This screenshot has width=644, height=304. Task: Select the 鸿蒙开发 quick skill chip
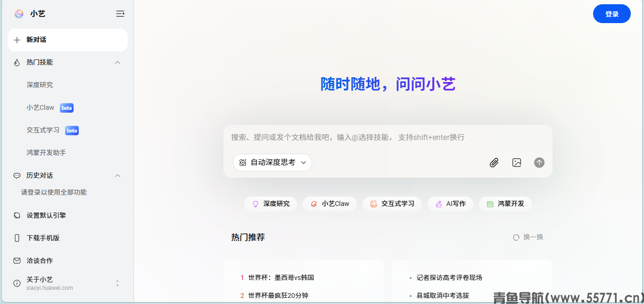[505, 204]
